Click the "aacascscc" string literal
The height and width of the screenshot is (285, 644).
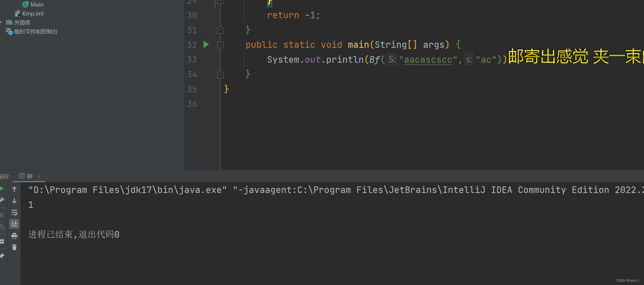428,60
